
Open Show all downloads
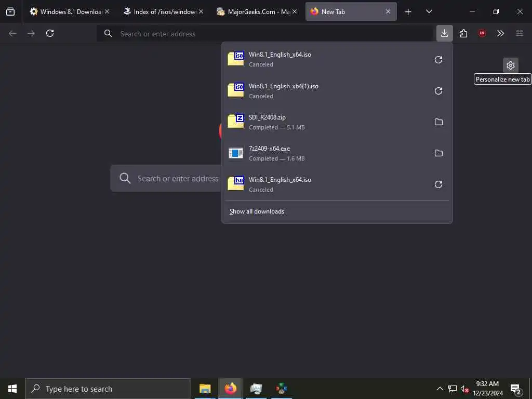(257, 211)
